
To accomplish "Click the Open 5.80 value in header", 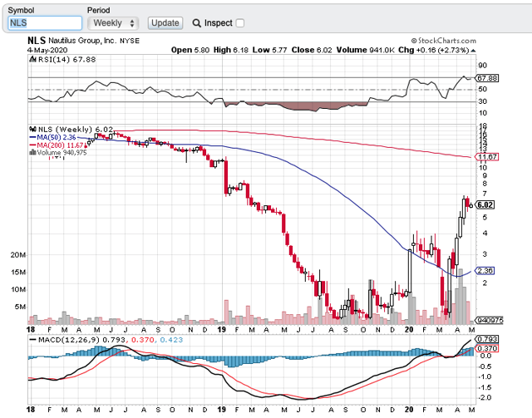I will 190,50.
